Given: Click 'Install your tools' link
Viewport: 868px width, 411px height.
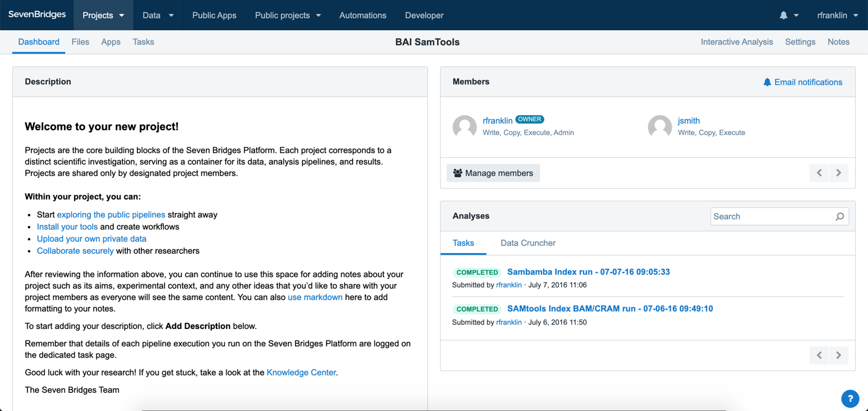Looking at the screenshot, I should tap(67, 227).
